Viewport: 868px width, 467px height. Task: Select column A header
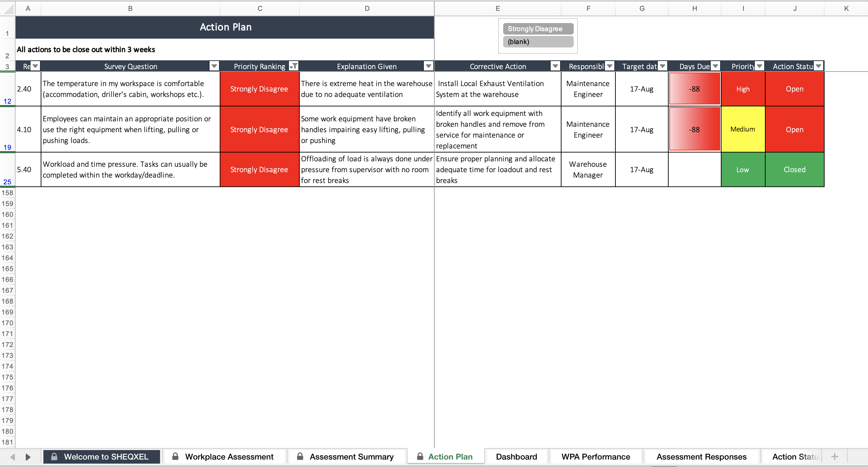point(28,8)
